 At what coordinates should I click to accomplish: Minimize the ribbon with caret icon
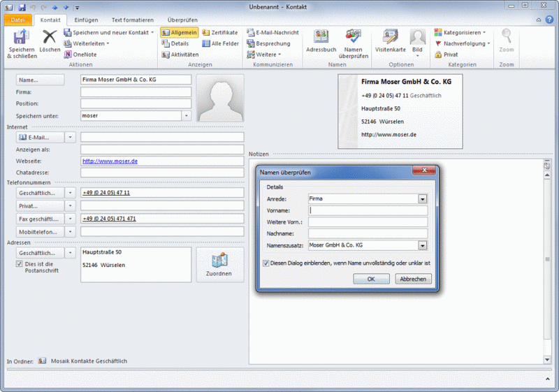539,20
